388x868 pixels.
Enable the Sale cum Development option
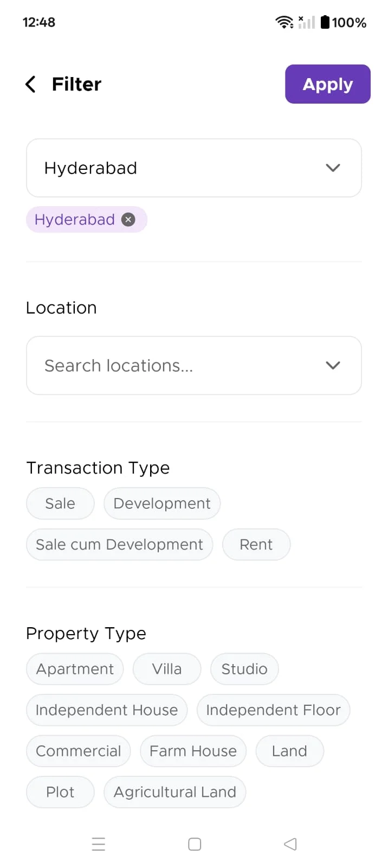coord(119,545)
